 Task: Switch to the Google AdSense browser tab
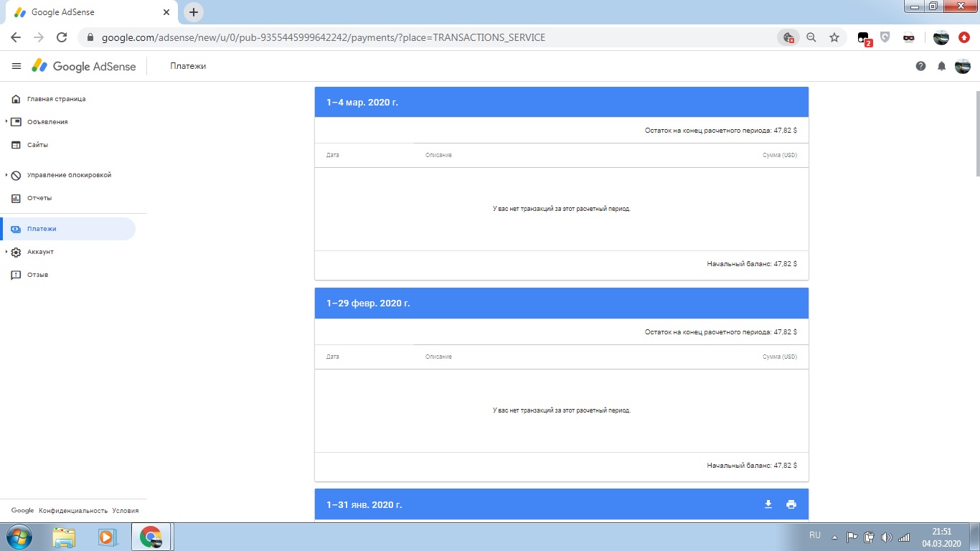[x=90, y=12]
